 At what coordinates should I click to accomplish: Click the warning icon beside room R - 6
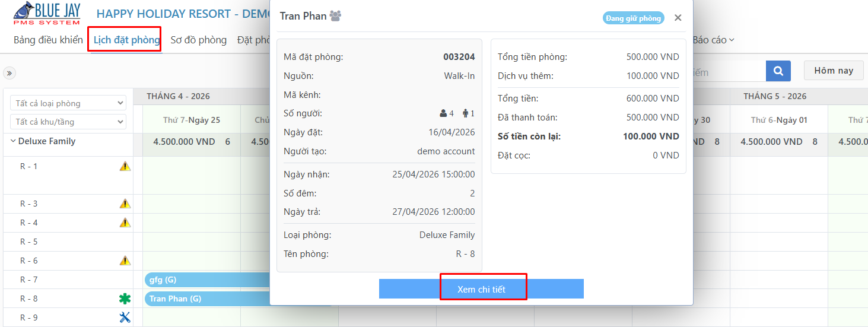[125, 261]
